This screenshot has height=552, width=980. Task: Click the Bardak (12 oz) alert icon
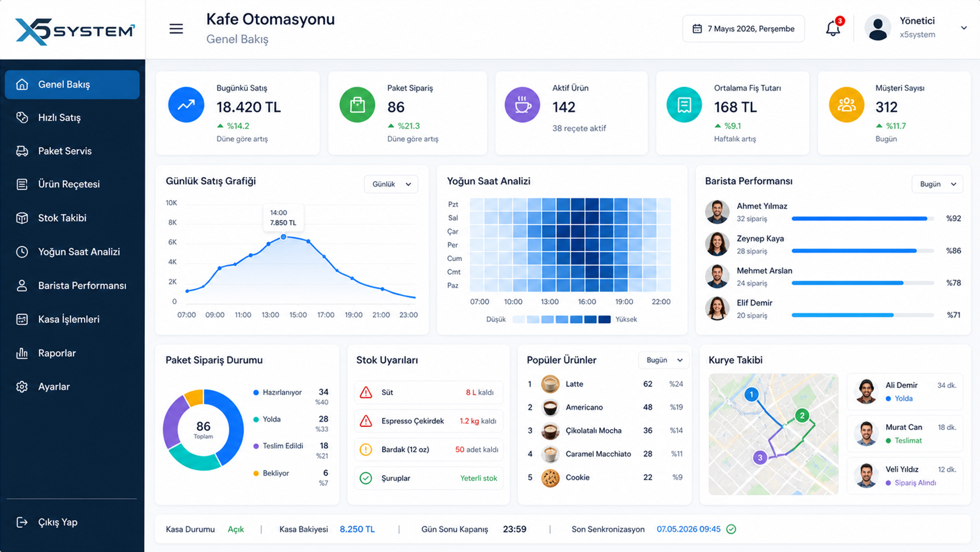pyautogui.click(x=366, y=450)
